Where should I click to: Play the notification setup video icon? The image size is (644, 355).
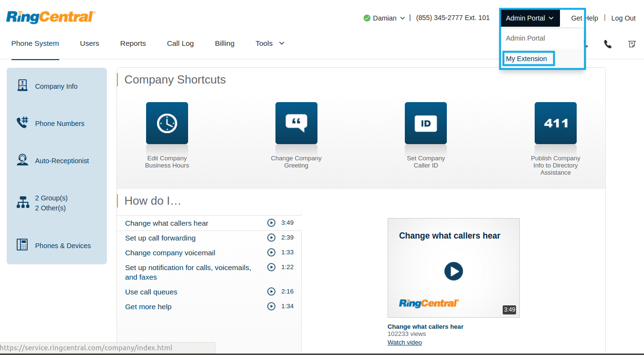271,267
